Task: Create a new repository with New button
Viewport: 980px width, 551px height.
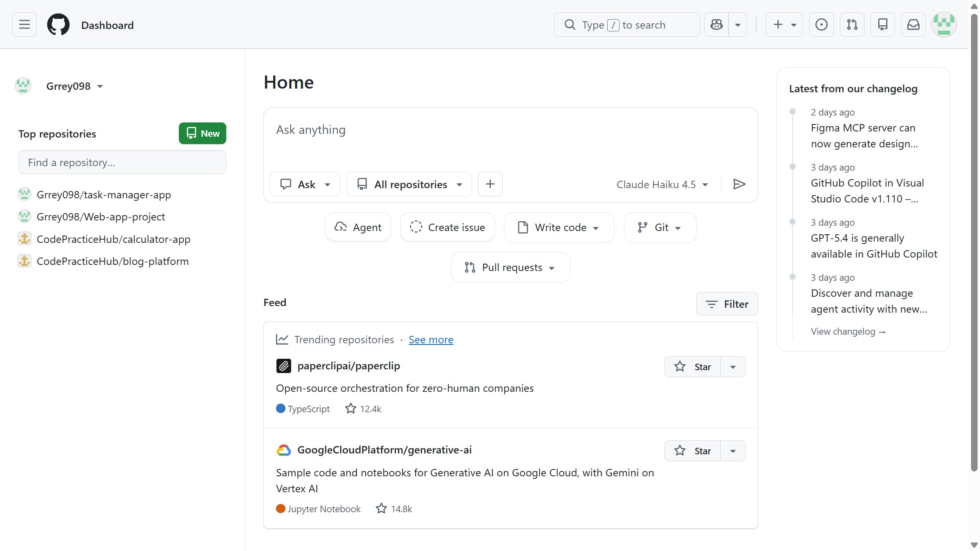Action: pyautogui.click(x=203, y=133)
